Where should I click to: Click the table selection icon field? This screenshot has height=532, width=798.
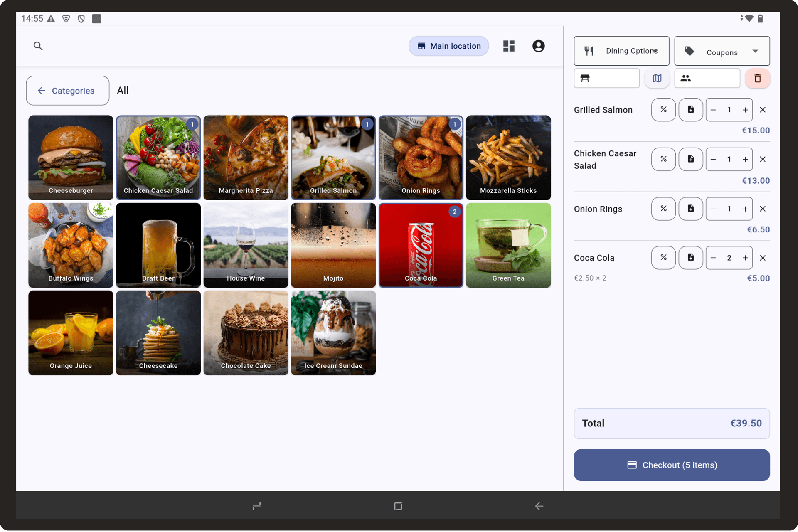click(606, 78)
